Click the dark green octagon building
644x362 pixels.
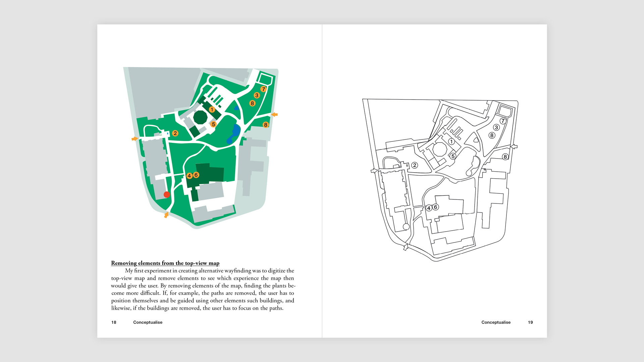pyautogui.click(x=200, y=118)
